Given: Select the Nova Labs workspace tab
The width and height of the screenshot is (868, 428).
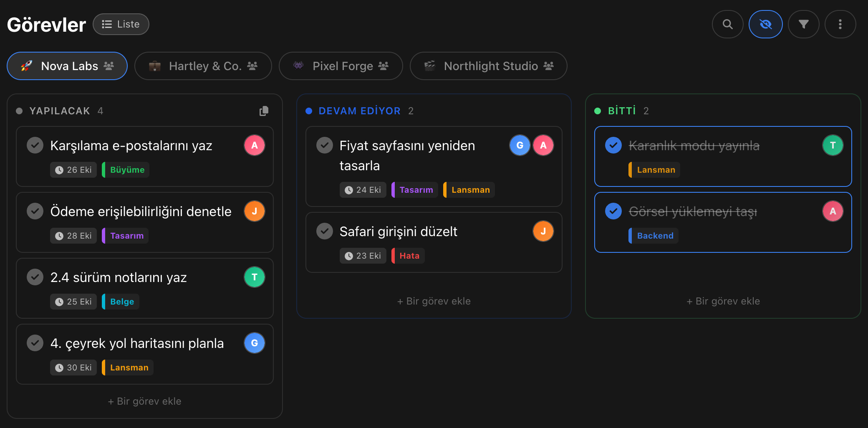Looking at the screenshot, I should (x=67, y=66).
